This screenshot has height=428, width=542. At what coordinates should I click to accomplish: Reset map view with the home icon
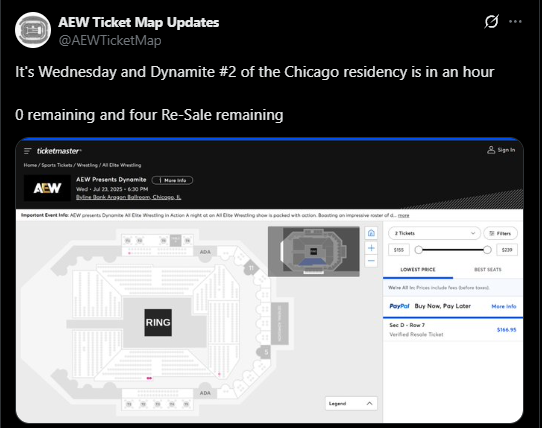coord(371,233)
